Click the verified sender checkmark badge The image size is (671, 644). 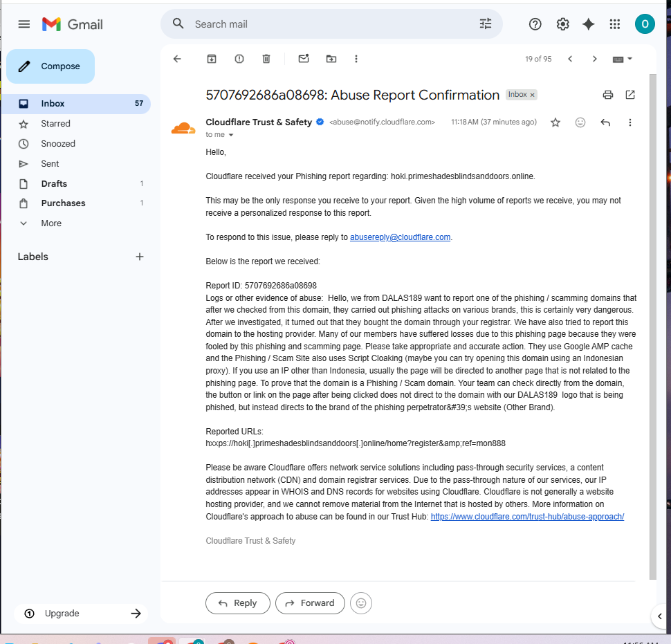(320, 122)
